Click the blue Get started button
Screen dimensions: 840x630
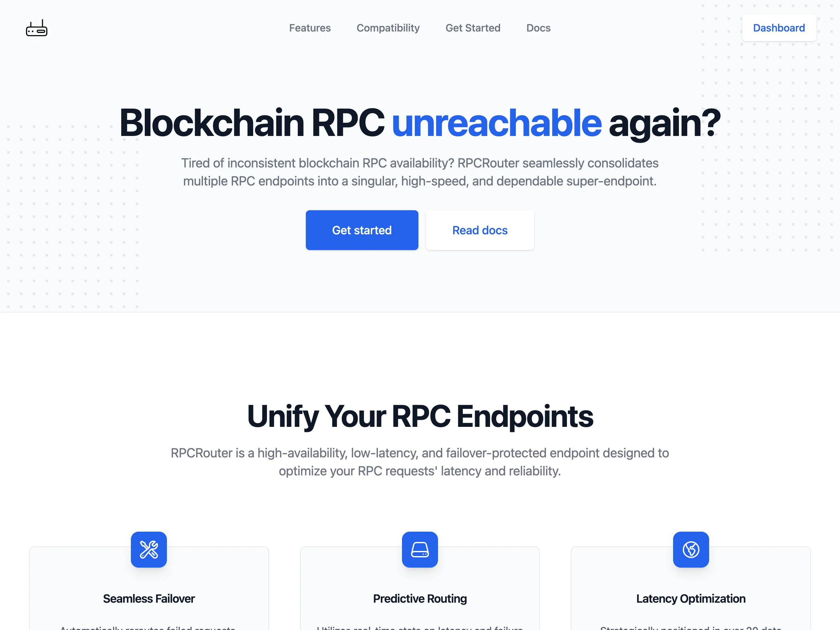coord(362,230)
